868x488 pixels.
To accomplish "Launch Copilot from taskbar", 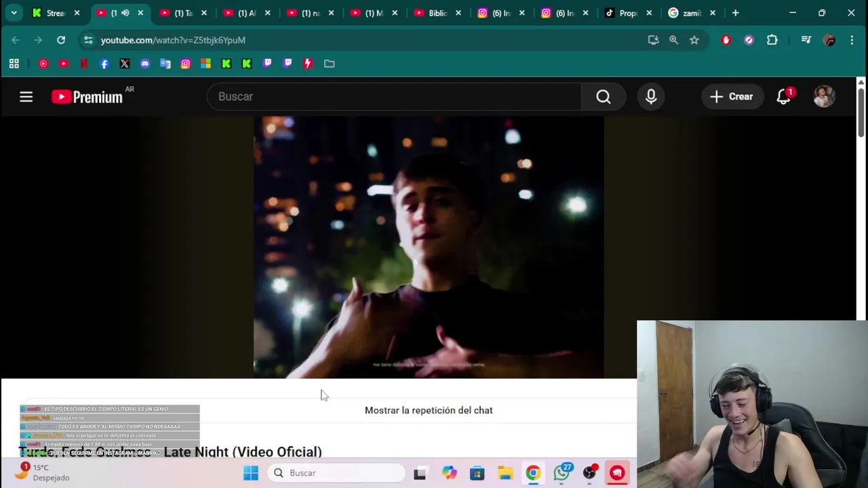I will coord(449,473).
